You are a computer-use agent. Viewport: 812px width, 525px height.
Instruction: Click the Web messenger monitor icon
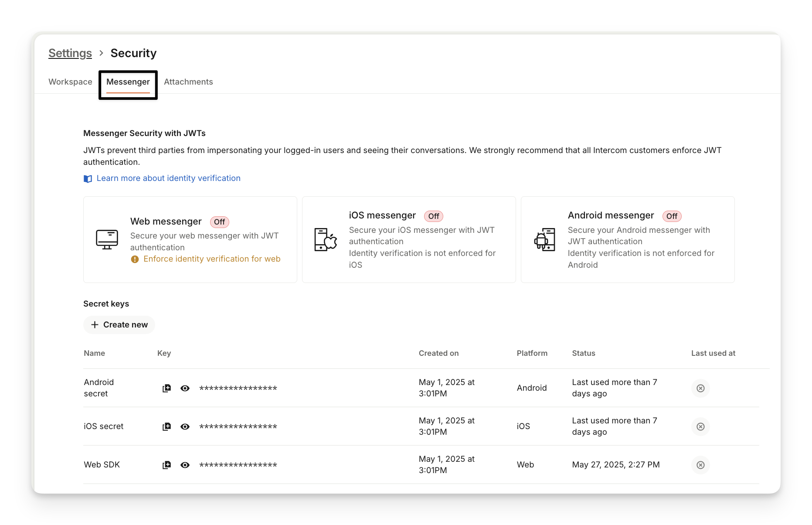(x=107, y=239)
